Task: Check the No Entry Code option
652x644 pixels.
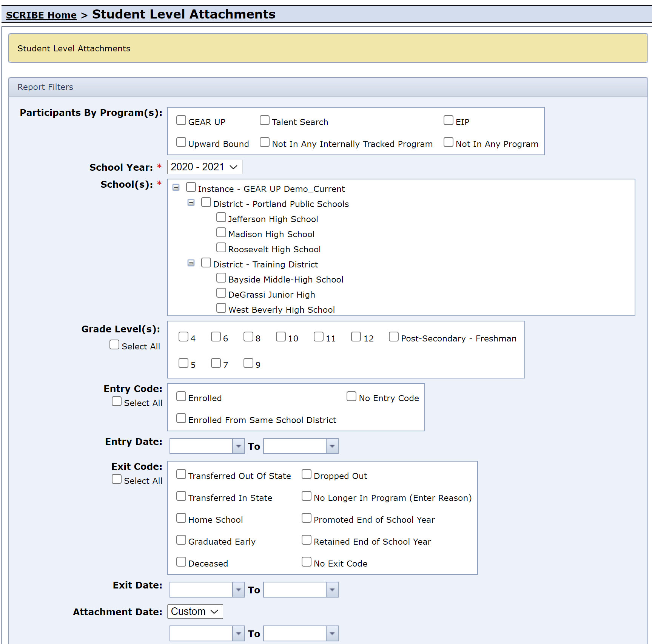Action: (x=351, y=396)
